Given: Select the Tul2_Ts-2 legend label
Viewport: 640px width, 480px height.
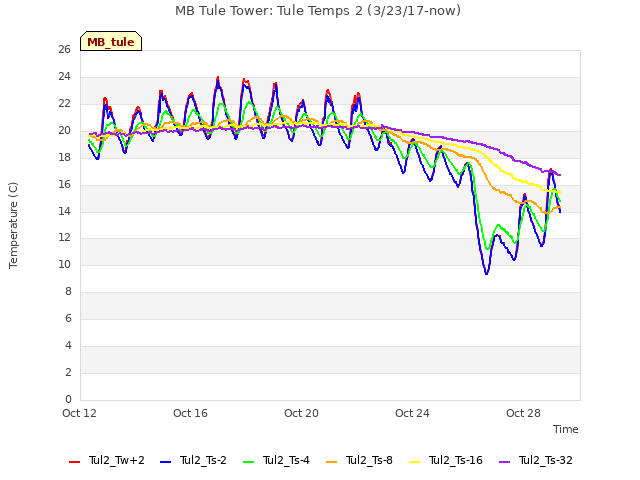Looking at the screenshot, I should 203,460.
